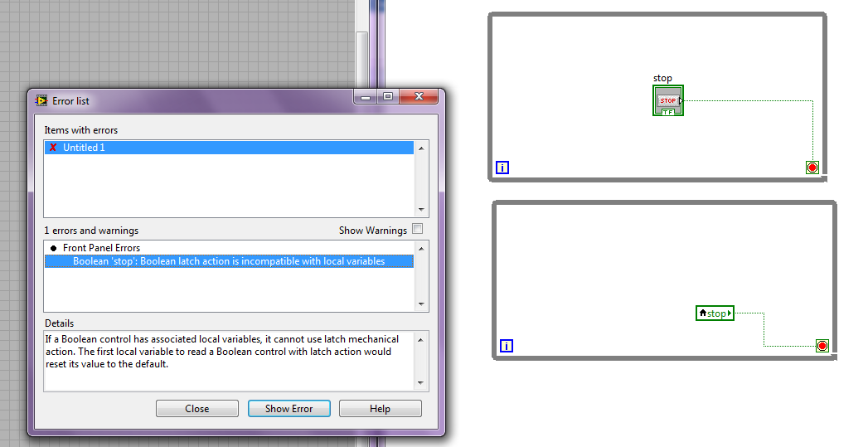Image resolution: width=868 pixels, height=447 pixels.
Task: Maximize the Error list window
Action: (x=388, y=96)
